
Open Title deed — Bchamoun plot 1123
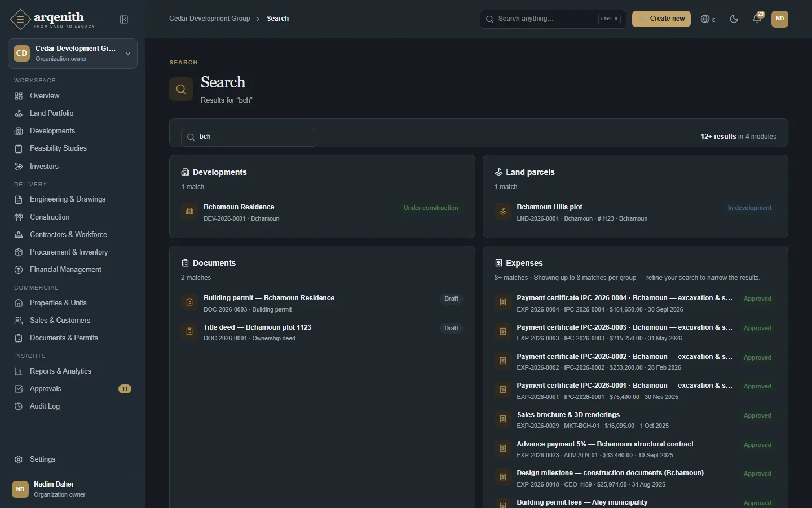(322, 333)
